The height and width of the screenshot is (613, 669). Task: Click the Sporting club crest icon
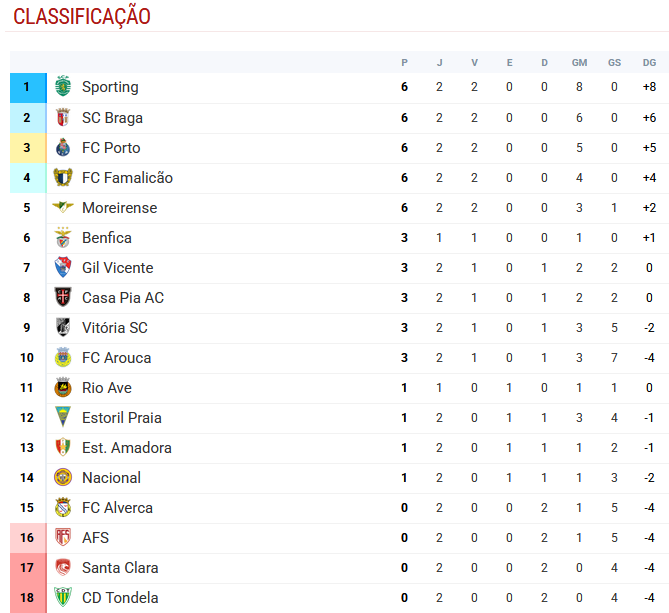coord(63,87)
